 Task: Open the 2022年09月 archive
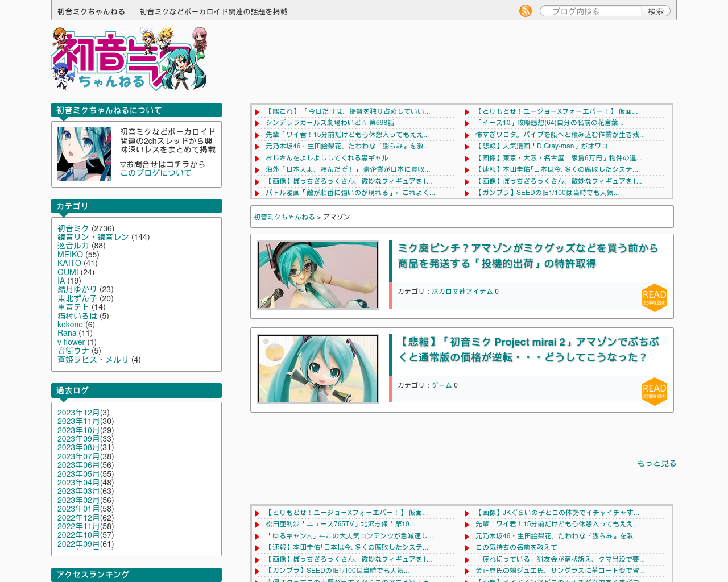tap(78, 544)
